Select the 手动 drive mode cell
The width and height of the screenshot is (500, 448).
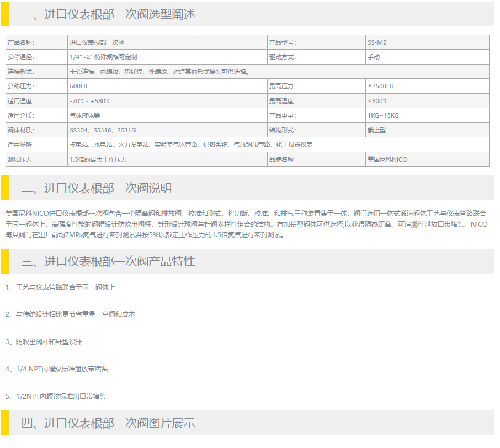[374, 57]
